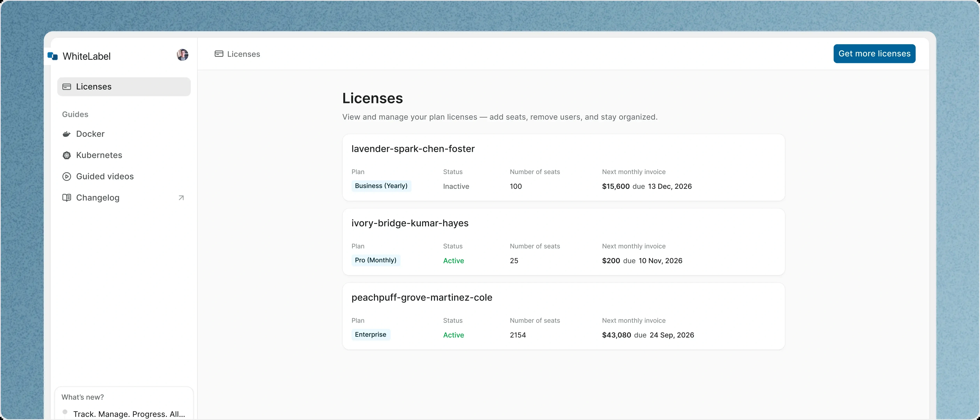
Task: Open the What's new announcement card
Action: pos(124,404)
